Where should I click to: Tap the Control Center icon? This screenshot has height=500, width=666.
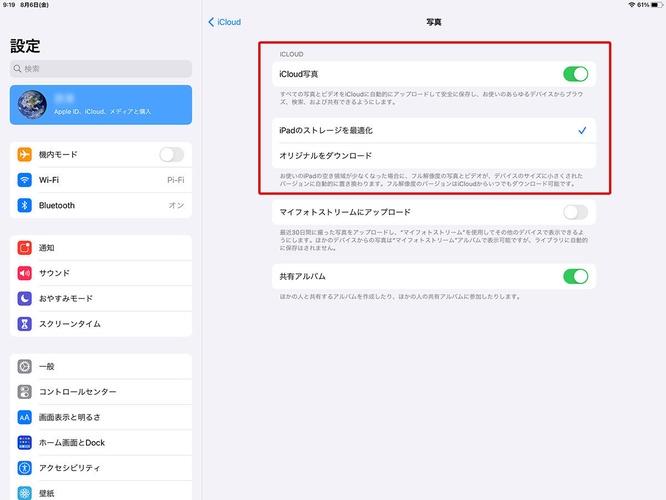coord(25,392)
